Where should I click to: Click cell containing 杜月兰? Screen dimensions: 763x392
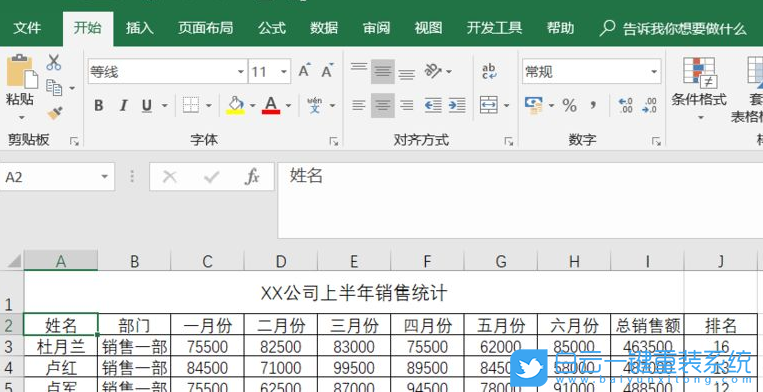pos(61,346)
